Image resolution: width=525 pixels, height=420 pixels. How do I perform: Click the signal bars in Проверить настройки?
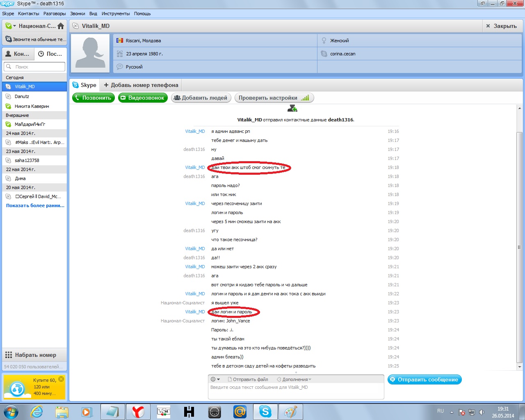(x=305, y=98)
